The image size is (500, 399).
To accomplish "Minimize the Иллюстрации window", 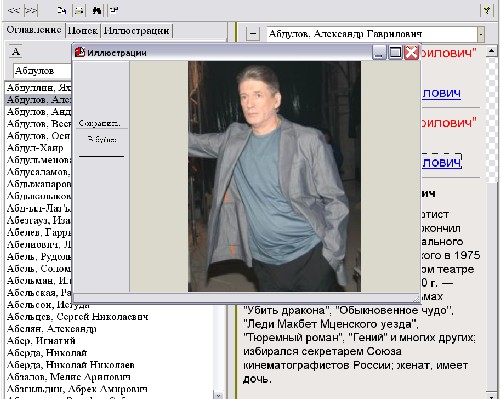I will coord(379,53).
